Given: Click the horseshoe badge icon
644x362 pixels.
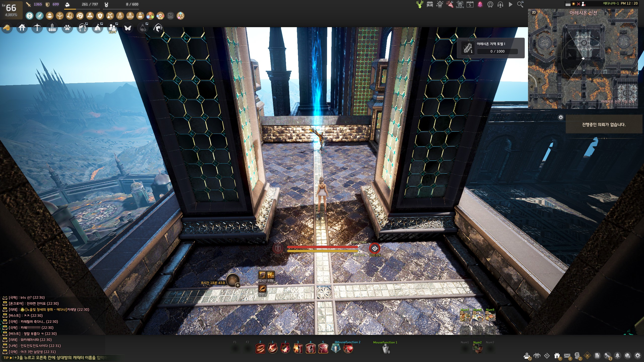Looking at the screenshot, I should 490,4.
